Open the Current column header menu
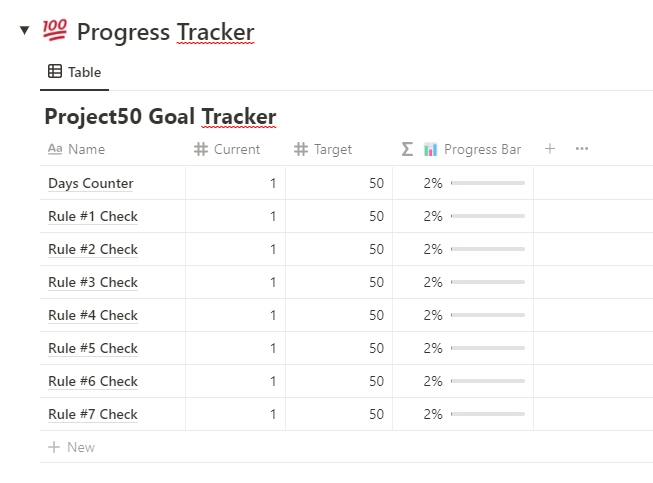653x483 pixels. (x=236, y=149)
